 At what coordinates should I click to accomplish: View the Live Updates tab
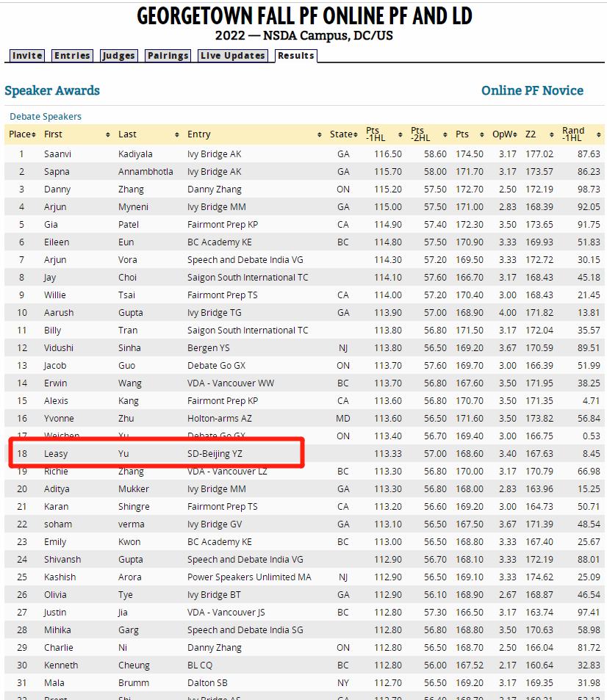click(x=233, y=56)
